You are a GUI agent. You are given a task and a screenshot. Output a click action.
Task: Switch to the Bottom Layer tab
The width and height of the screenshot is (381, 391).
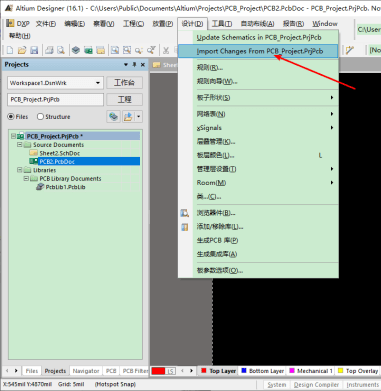click(263, 371)
